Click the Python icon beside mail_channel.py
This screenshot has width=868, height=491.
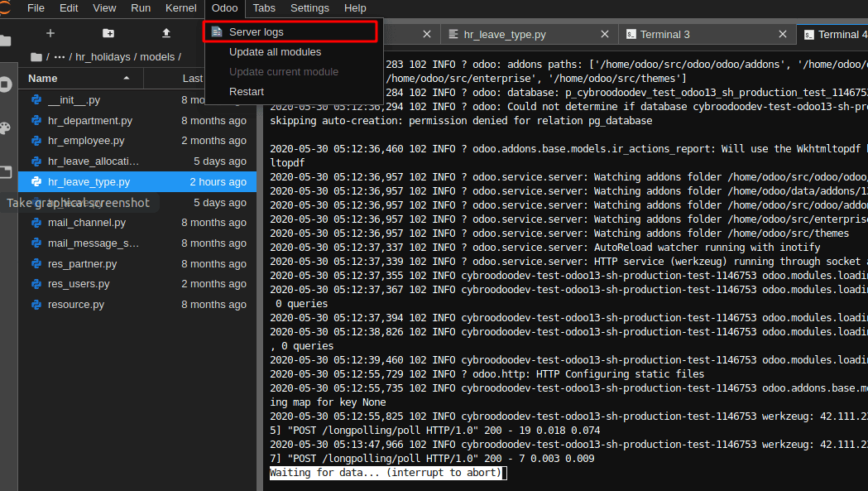click(36, 223)
